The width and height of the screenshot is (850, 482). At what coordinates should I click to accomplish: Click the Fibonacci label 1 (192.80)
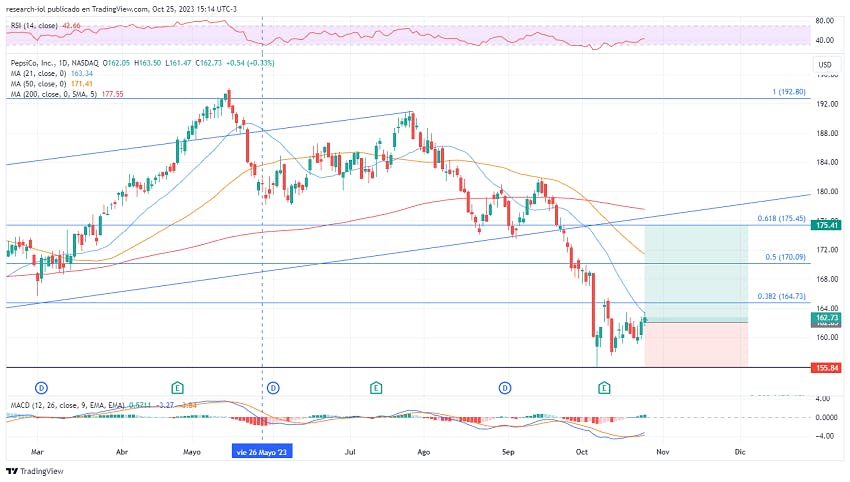point(789,92)
